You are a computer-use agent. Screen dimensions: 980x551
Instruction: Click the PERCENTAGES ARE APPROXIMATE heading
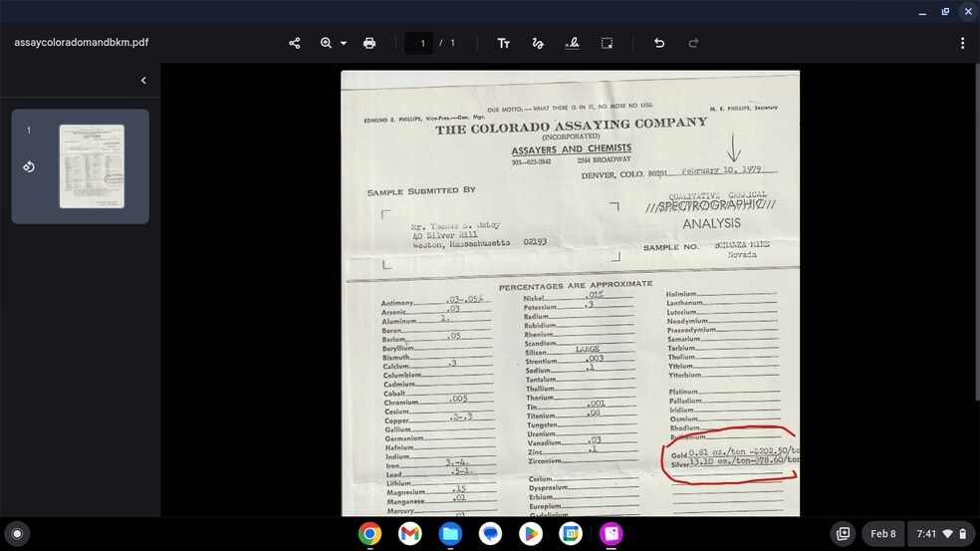[x=576, y=286]
